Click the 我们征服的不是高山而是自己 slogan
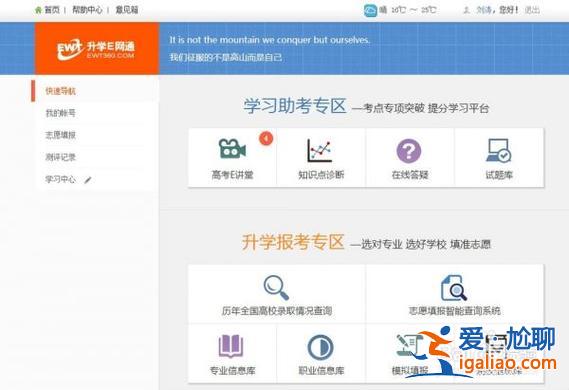Screen dimensions: 569x390 226,57
